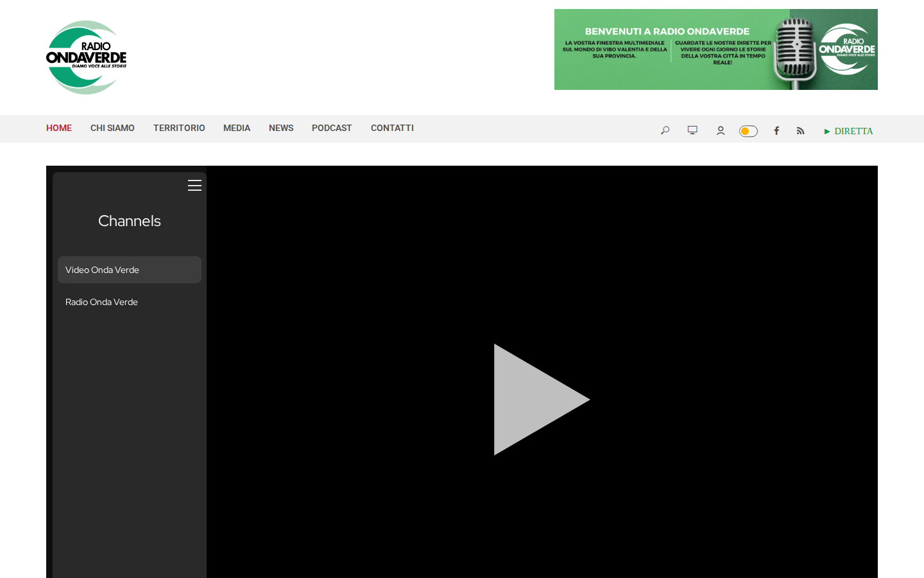Screen dimensions: 924x578
Task: Open the NEWS menu item
Action: (x=281, y=128)
